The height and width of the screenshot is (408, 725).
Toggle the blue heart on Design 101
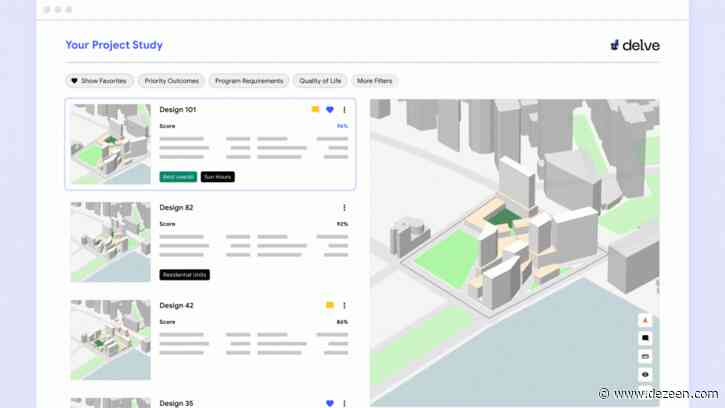point(330,110)
